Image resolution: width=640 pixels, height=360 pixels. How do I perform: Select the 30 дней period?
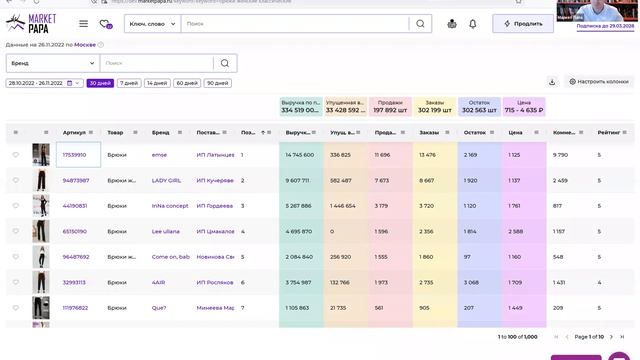pos(100,83)
